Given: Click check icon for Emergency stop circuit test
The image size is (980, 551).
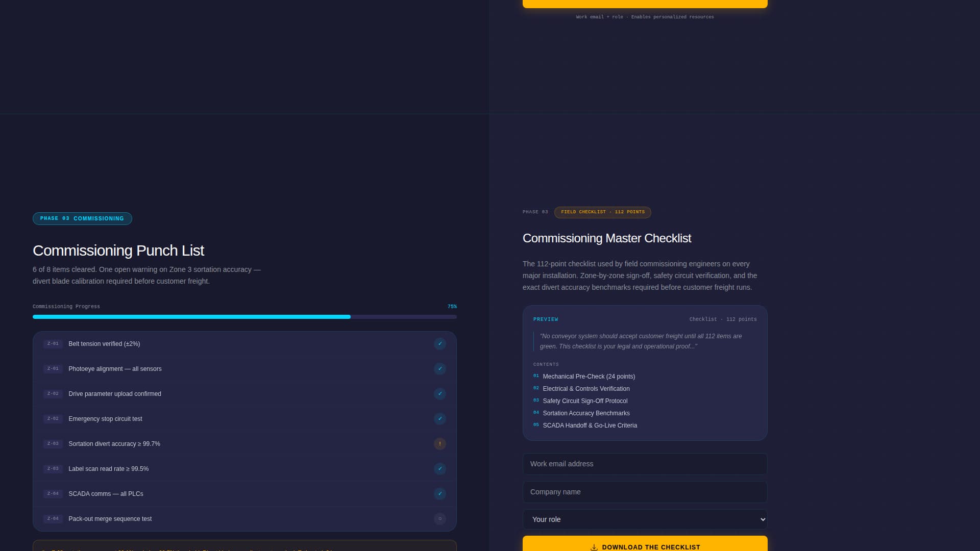Looking at the screenshot, I should [x=440, y=419].
